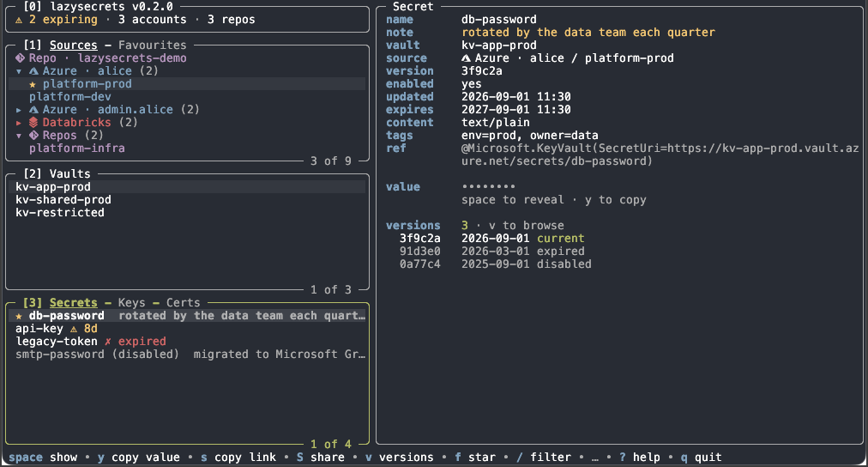
Task: Reveal the masked secret value dots
Action: 488,186
